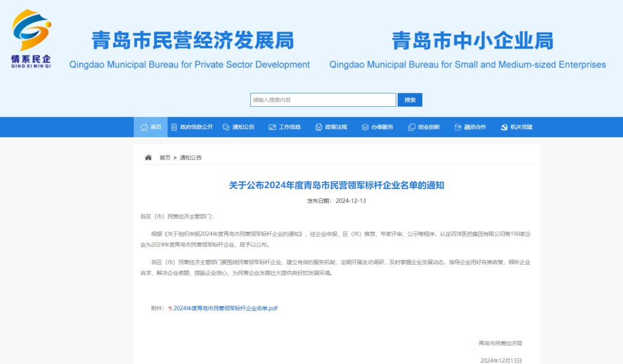Viewport: 623px width, 364px height.
Task: Click the 通知公告 breadcrumb entry
Action: pos(192,157)
